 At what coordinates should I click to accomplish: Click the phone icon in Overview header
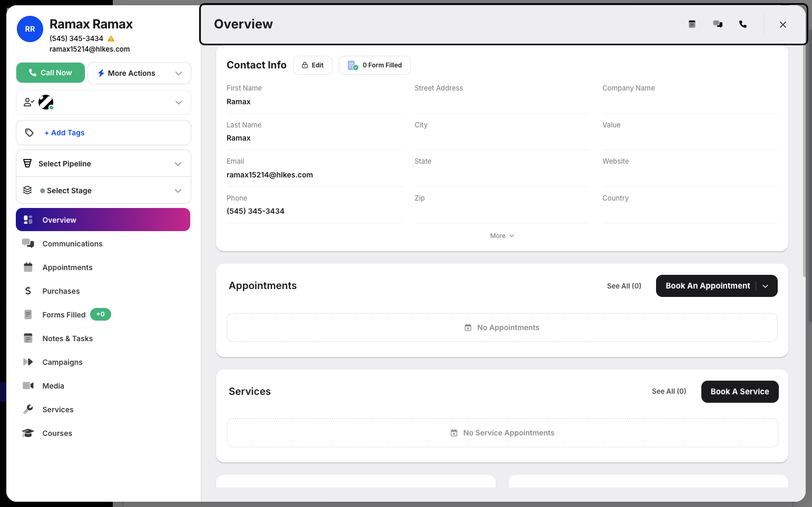tap(743, 24)
